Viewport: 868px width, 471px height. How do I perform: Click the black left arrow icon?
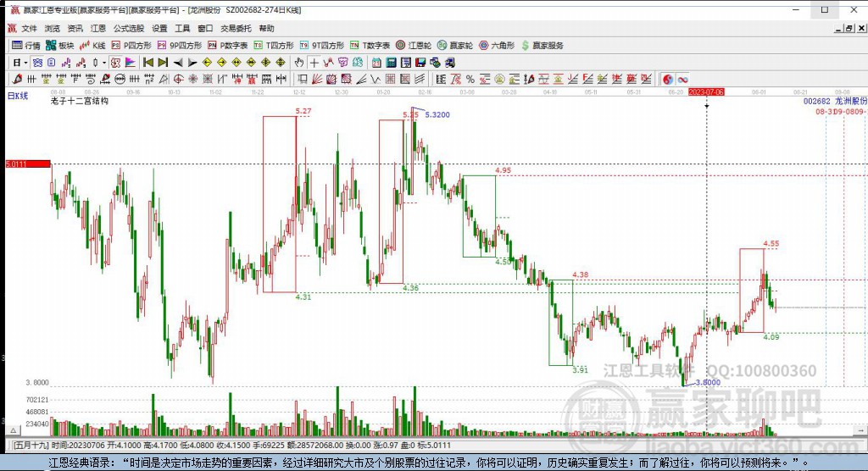[178, 63]
